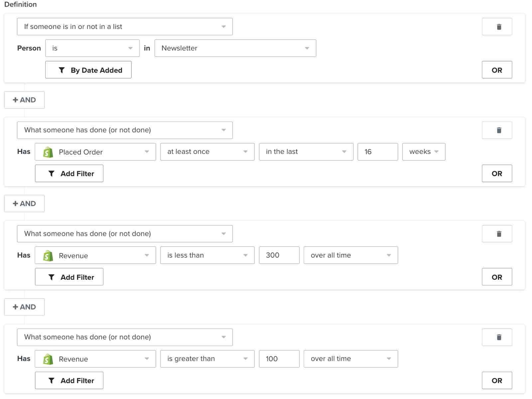532x399 pixels.
Task: Open the Placed Order metric dropdown
Action: [x=95, y=152]
